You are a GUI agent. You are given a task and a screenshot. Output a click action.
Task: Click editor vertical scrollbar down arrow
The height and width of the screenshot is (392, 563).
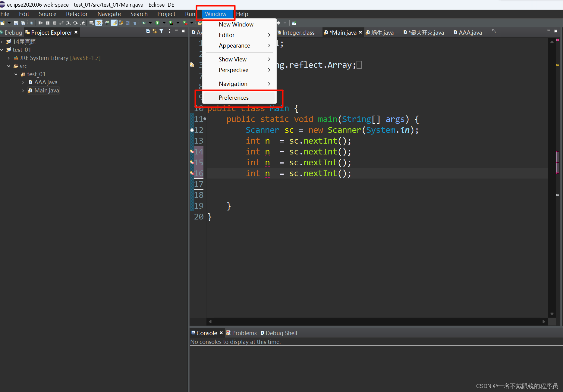(552, 314)
